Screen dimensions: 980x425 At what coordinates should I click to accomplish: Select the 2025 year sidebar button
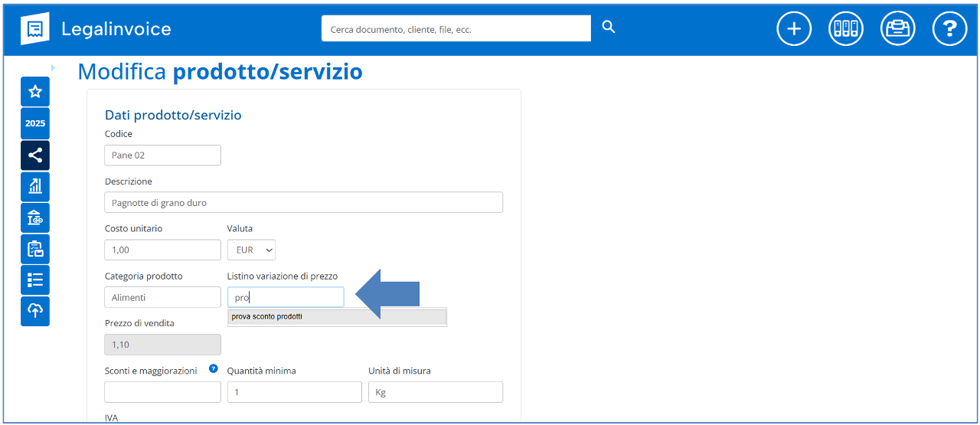pos(35,123)
